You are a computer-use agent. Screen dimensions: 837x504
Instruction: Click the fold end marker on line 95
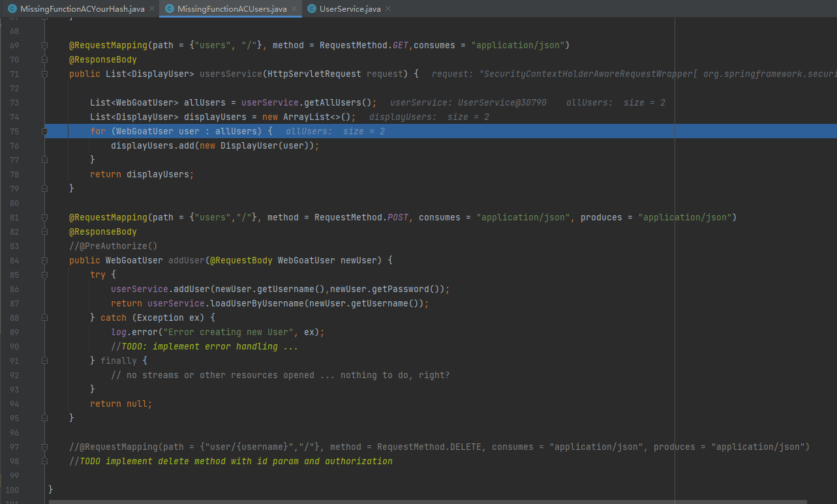coord(44,419)
